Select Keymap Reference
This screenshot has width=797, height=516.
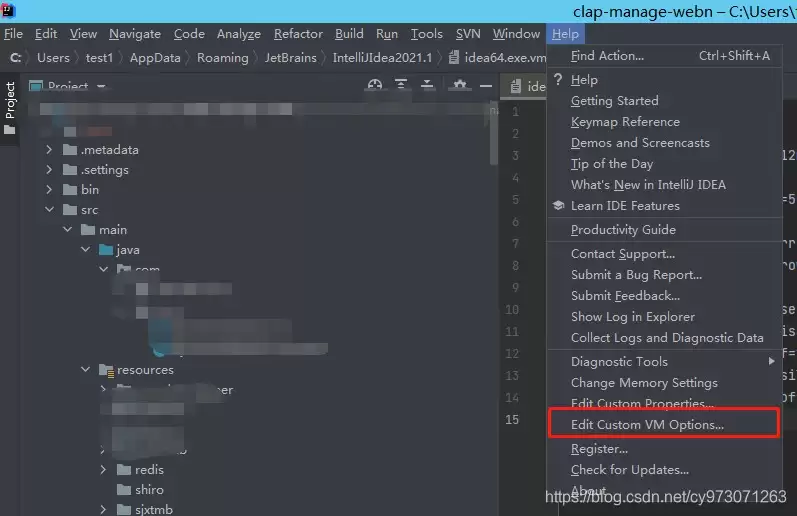point(664,122)
